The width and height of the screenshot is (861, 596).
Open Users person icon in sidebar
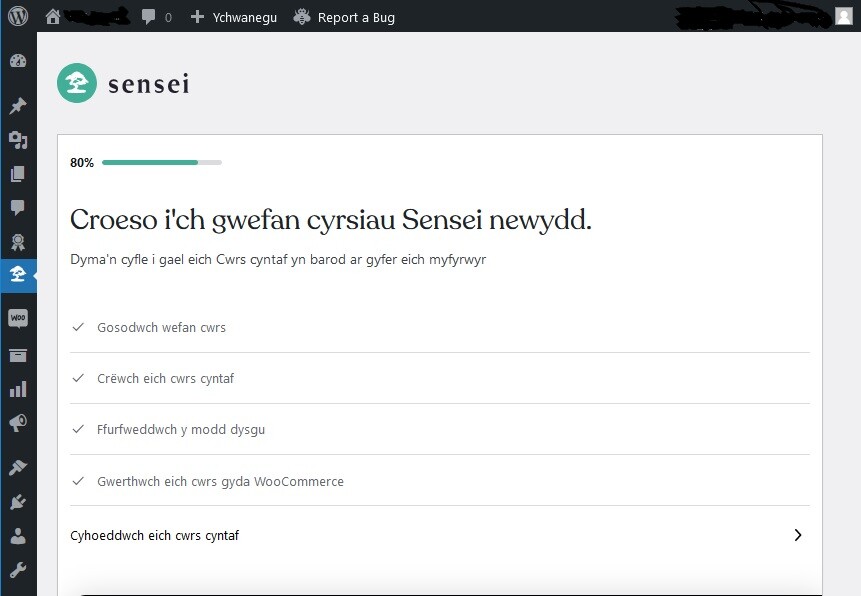click(x=18, y=536)
